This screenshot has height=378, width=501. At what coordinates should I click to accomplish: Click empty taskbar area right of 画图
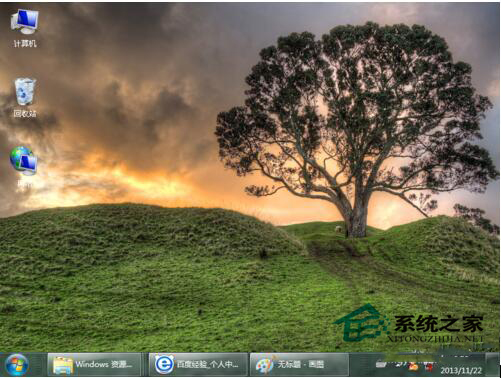pyautogui.click(x=362, y=365)
